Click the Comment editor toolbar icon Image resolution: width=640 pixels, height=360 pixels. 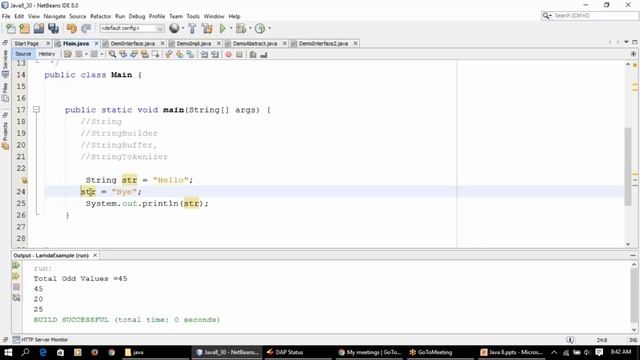(253, 54)
